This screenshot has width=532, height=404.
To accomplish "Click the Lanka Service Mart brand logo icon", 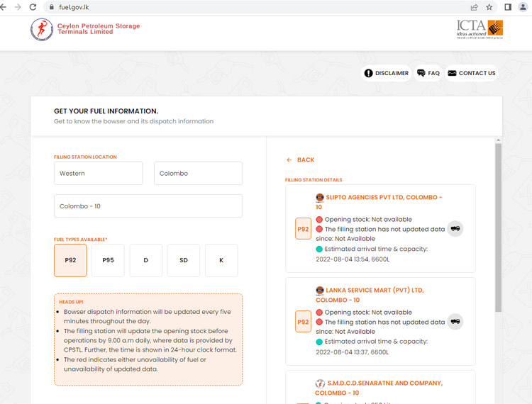I will (x=320, y=290).
